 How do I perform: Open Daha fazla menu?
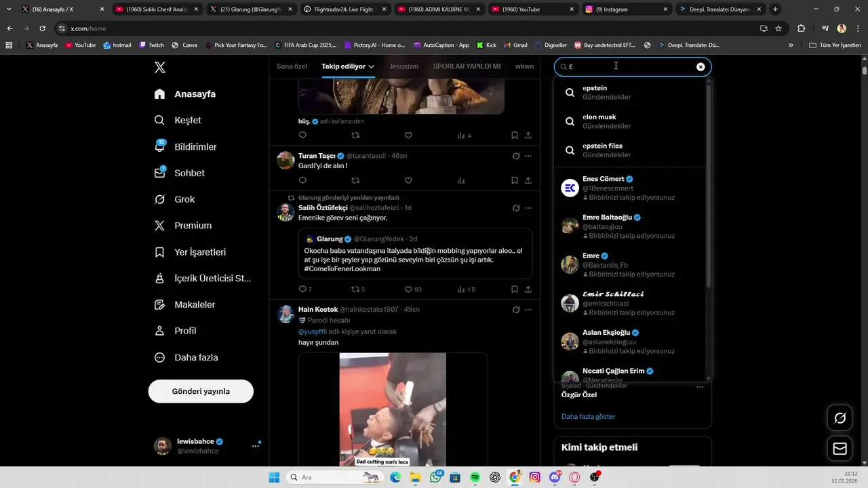point(186,357)
